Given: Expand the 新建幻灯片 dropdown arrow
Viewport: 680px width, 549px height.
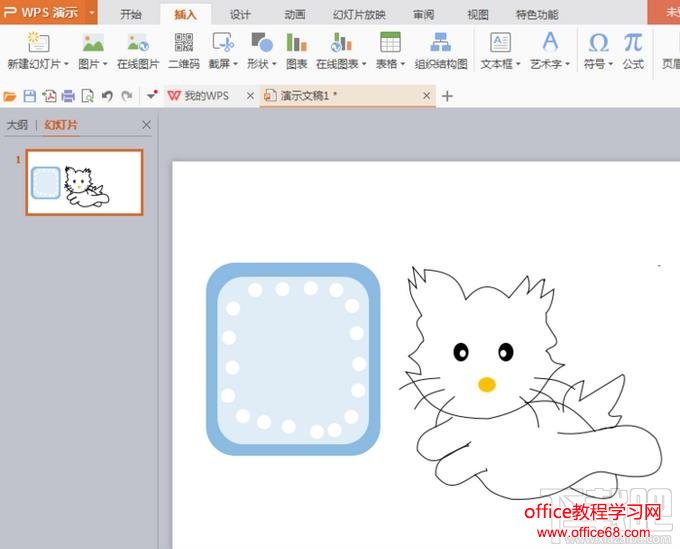Looking at the screenshot, I should point(67,64).
